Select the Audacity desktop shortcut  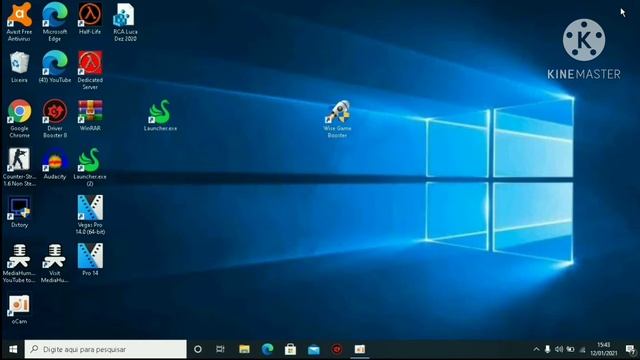point(55,164)
